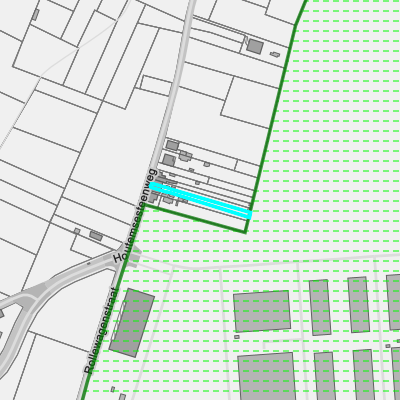Click the tiny square outbuilding below the wide gray building
Screen dimensions: 400x400
pyautogui.click(x=237, y=337)
